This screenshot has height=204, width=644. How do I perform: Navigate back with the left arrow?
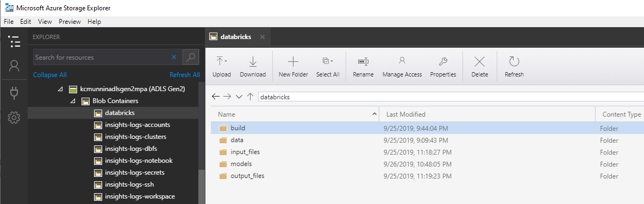tap(216, 97)
